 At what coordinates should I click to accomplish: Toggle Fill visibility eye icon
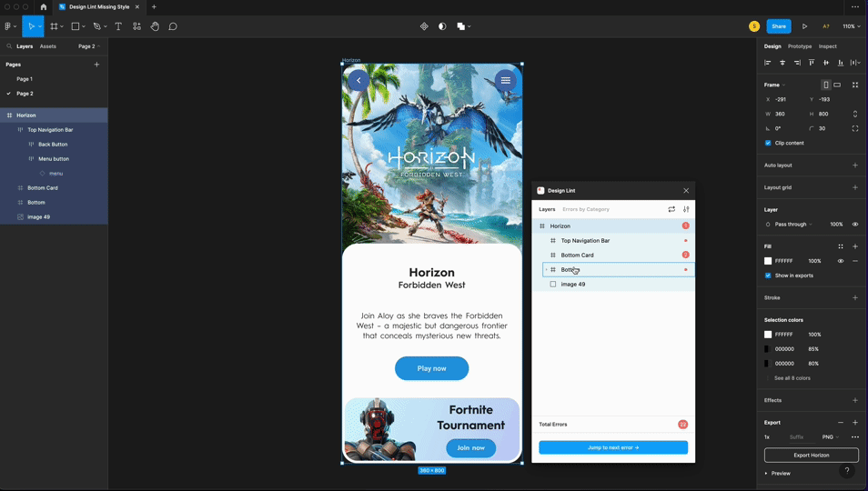841,261
